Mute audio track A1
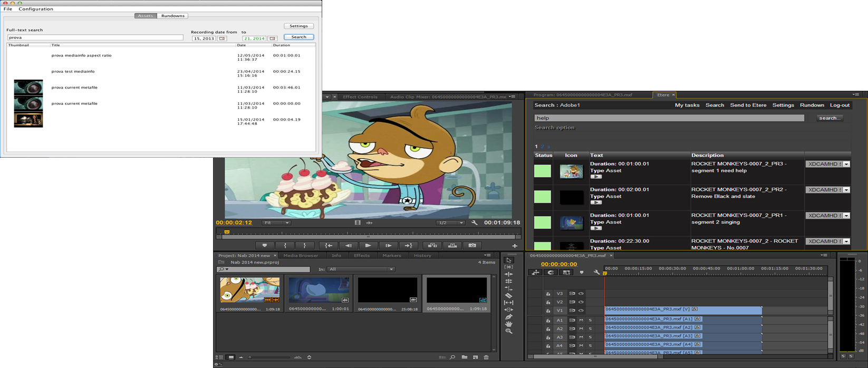This screenshot has width=868, height=368. pyautogui.click(x=581, y=320)
